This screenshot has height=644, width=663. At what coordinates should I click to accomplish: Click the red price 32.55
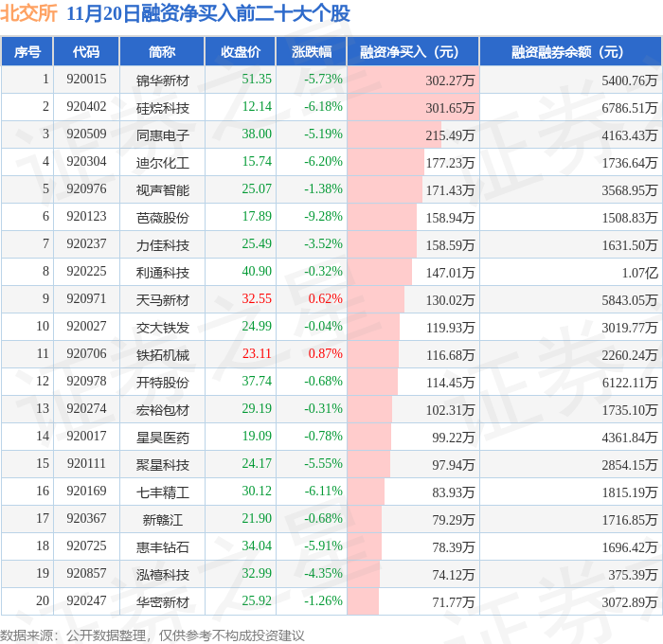257,299
